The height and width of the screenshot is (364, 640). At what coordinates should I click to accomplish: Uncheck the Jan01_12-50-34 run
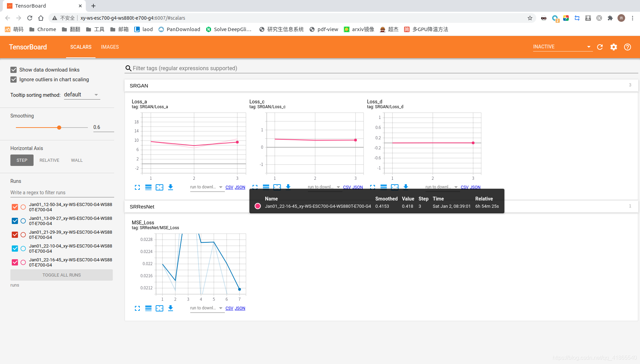coord(15,207)
